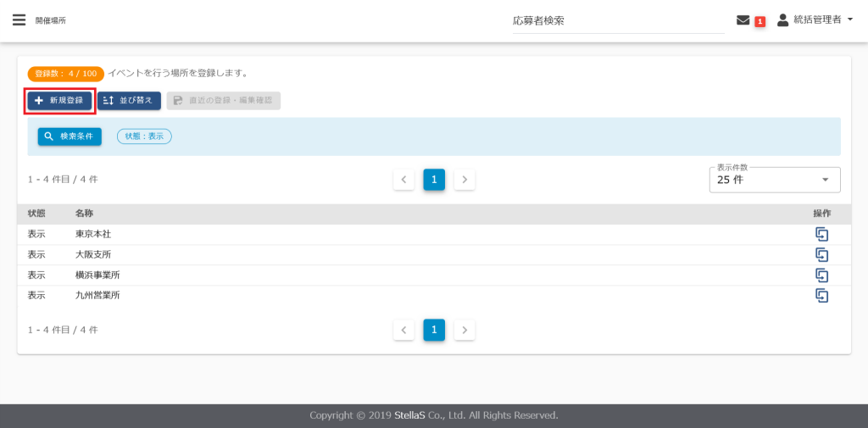Open the mail notifications icon
Image resolution: width=868 pixels, height=428 pixels.
coord(743,20)
